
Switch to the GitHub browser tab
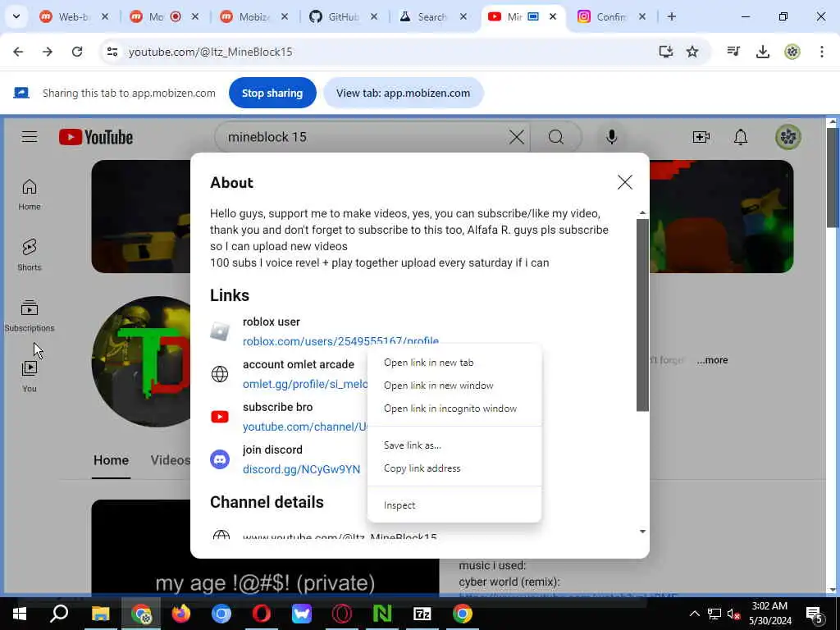(343, 17)
